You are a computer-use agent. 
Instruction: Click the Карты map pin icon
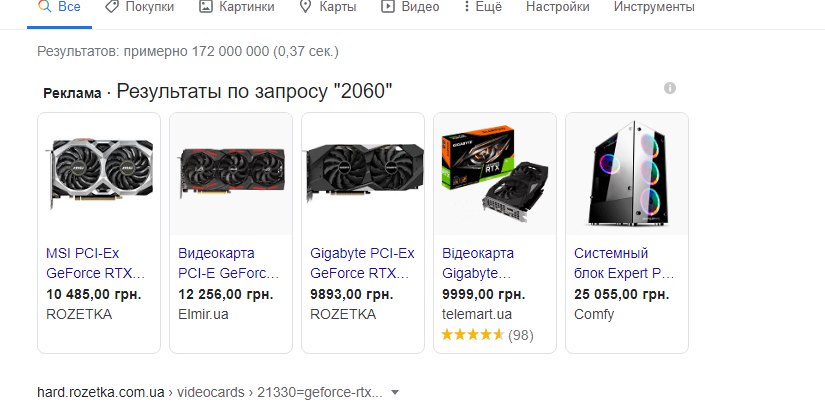[x=306, y=7]
